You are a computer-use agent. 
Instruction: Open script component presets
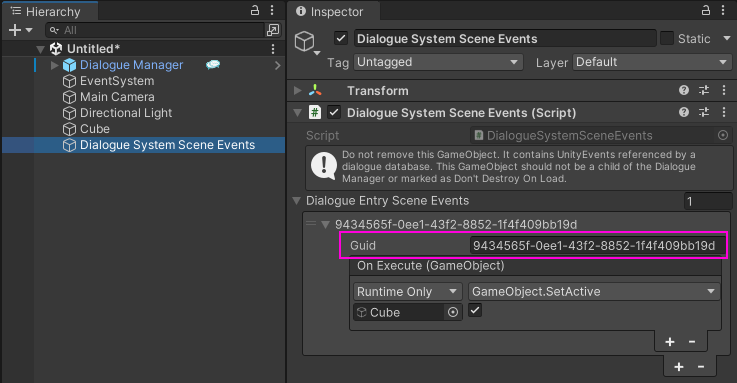(704, 112)
